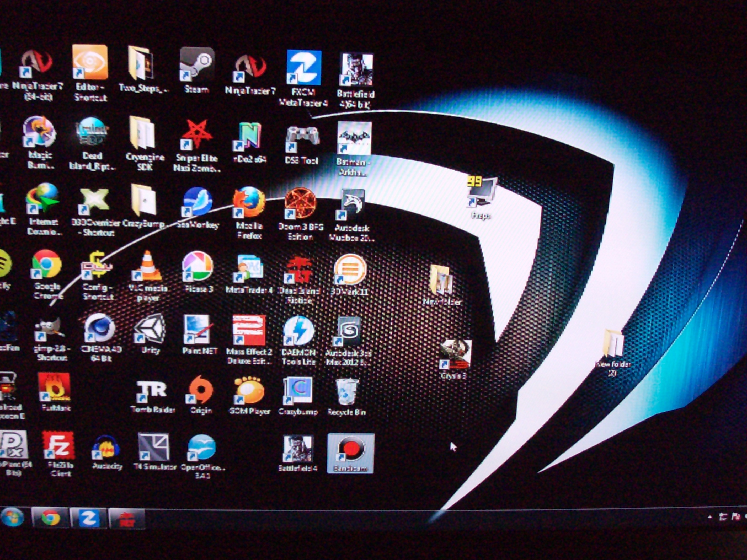This screenshot has width=747, height=560.
Task: Open the Audacity shortcut
Action: click(x=106, y=452)
